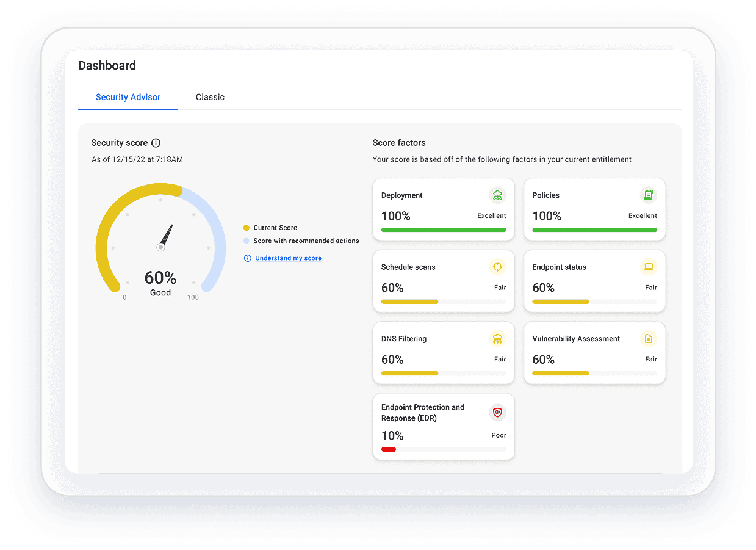The image size is (756, 550).
Task: Click the 60% value in Vulnerability Assessment card
Action: point(543,360)
